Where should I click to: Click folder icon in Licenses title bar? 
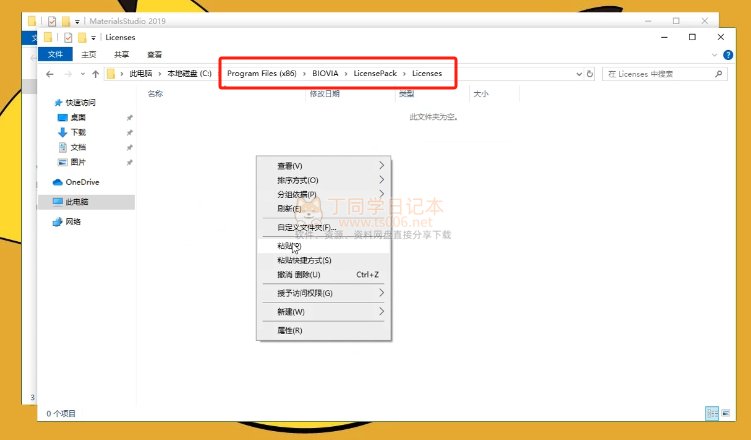tap(48, 37)
